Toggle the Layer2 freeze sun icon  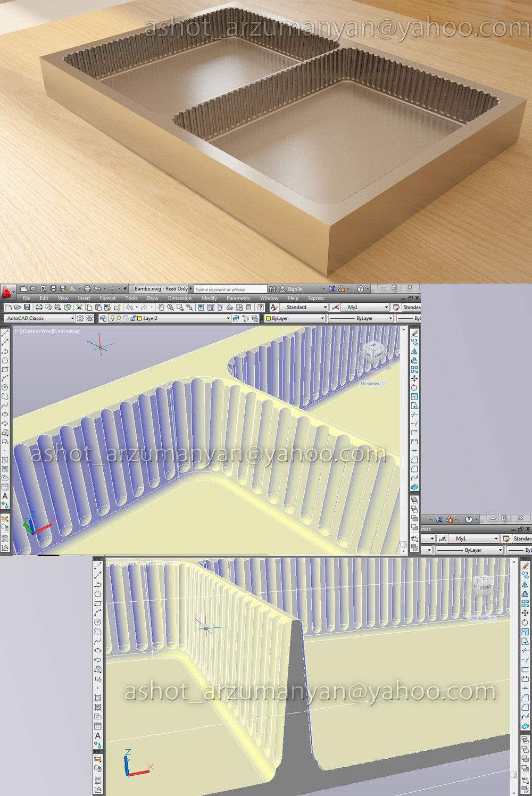(x=119, y=318)
